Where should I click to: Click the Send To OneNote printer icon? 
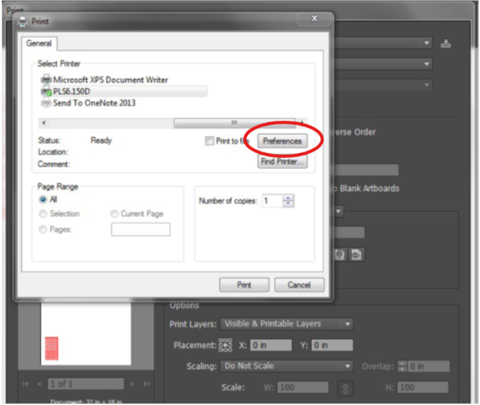click(x=46, y=103)
